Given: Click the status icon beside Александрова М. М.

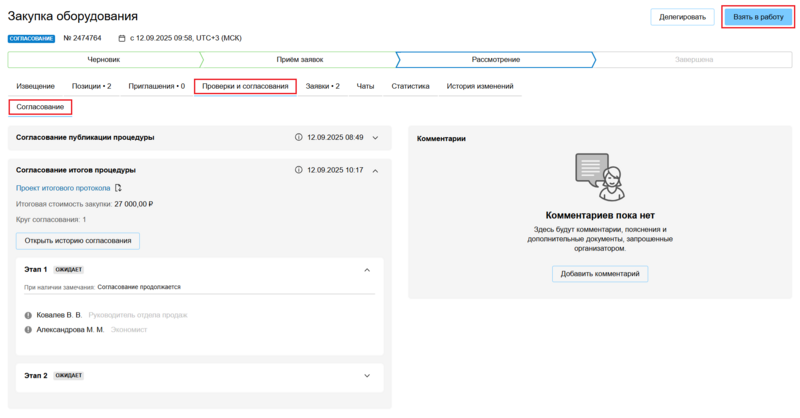Looking at the screenshot, I should point(28,329).
